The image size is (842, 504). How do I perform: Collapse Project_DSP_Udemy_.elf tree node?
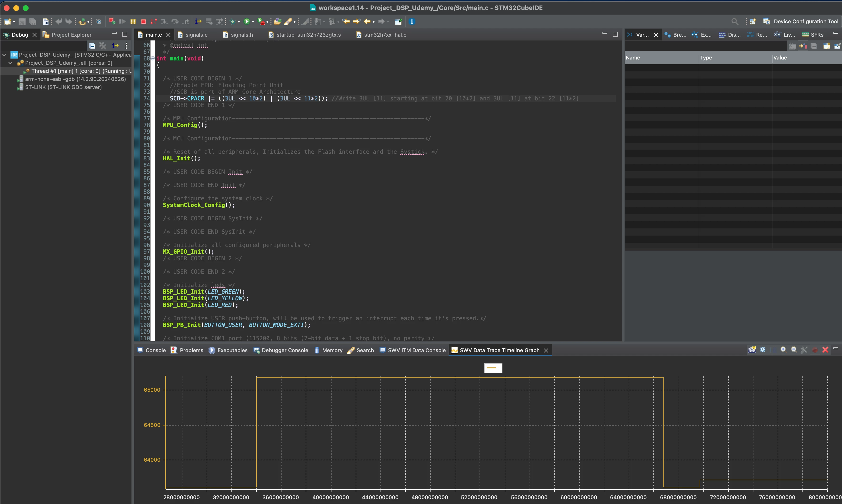pyautogui.click(x=10, y=63)
